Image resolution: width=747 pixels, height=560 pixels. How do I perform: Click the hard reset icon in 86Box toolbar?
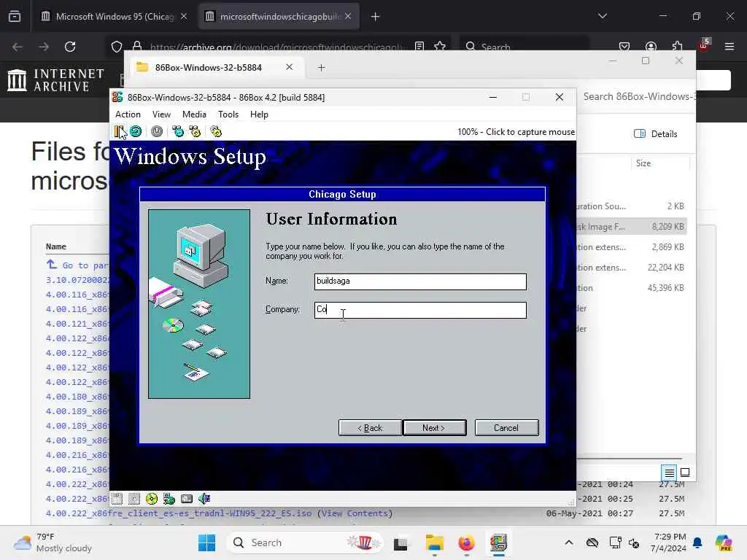click(x=136, y=131)
